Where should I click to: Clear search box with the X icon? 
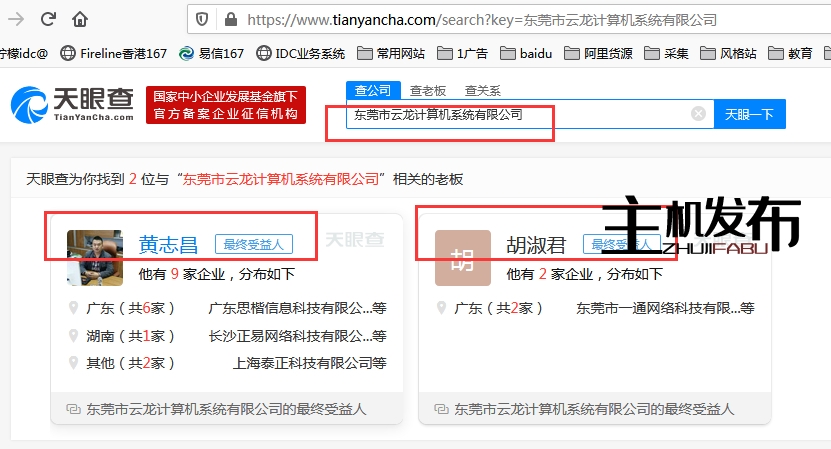[698, 114]
